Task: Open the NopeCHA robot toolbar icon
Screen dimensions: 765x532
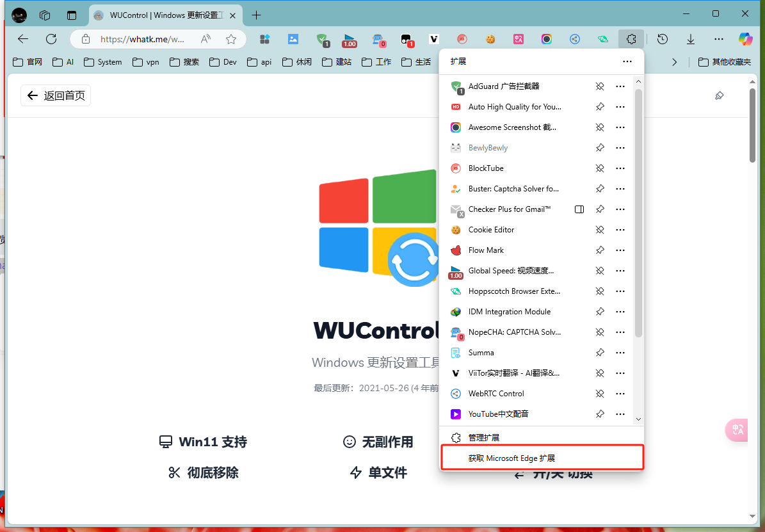Action: [378, 40]
